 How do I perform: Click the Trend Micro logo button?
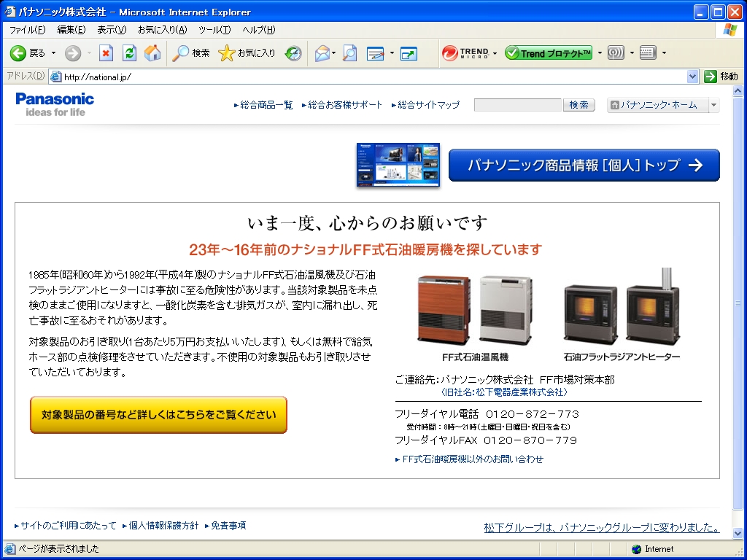465,52
